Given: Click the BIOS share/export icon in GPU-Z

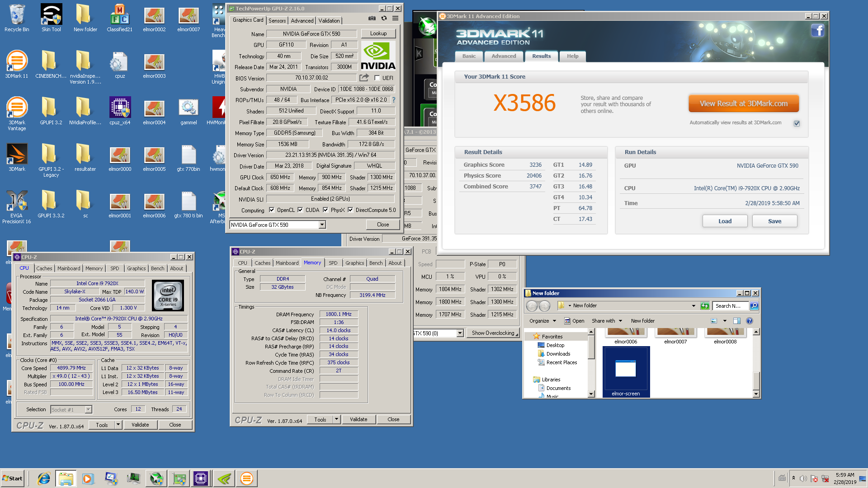Looking at the screenshot, I should coord(364,78).
